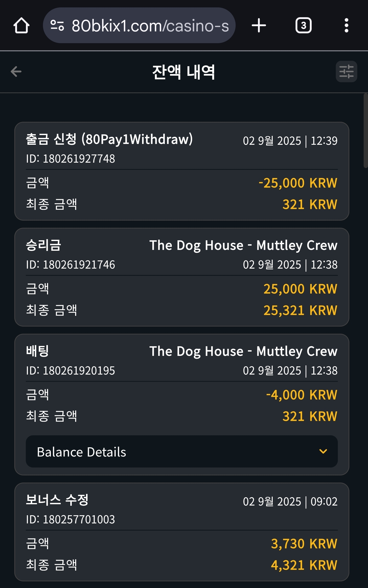
Task: Expand the Balance Details section
Action: pyautogui.click(x=182, y=451)
